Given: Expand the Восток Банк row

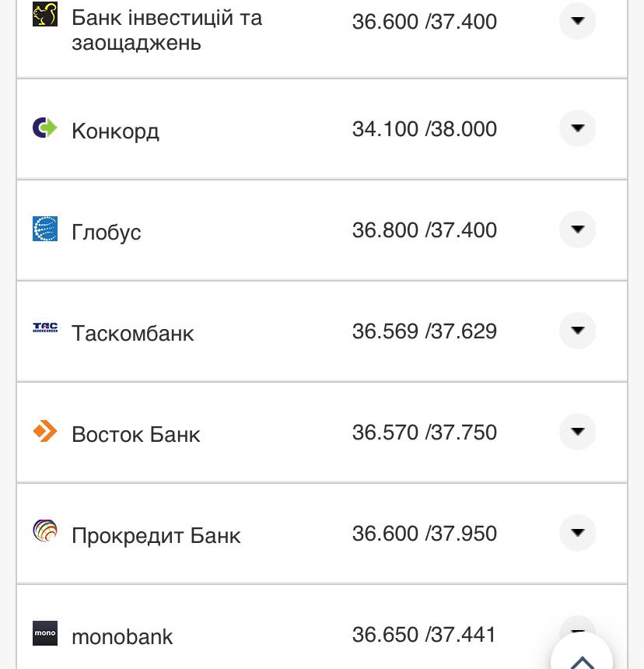Looking at the screenshot, I should coord(577,432).
